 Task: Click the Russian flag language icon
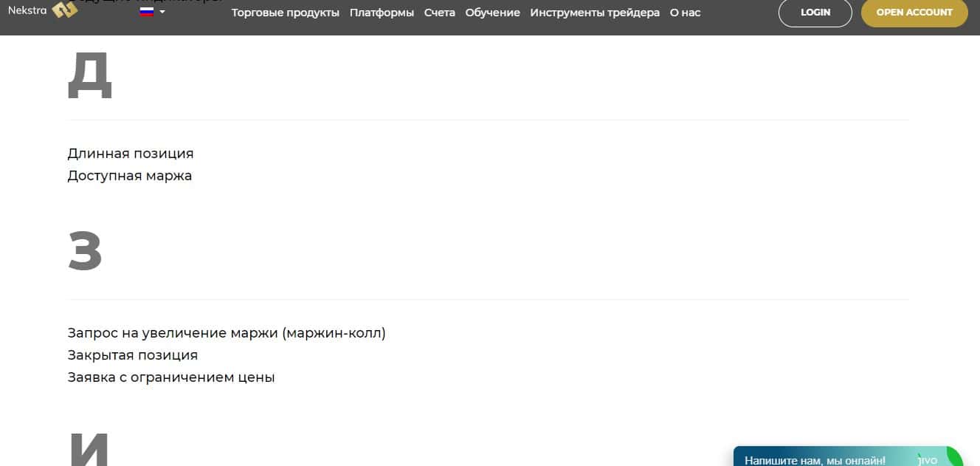coord(146,12)
